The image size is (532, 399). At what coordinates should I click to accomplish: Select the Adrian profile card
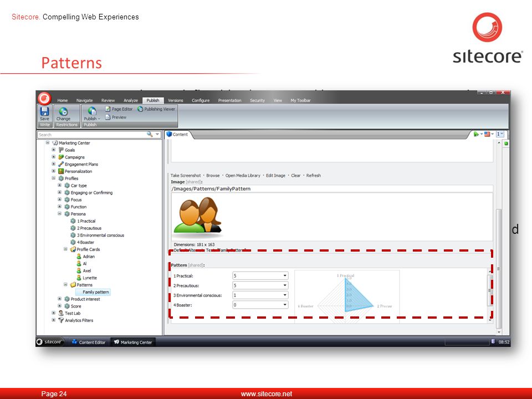[85, 257]
